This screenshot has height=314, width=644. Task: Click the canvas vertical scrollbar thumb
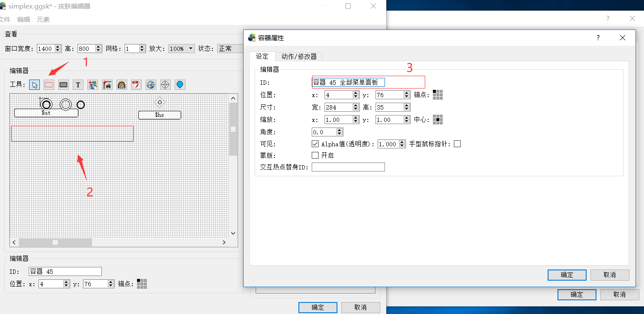[233, 130]
